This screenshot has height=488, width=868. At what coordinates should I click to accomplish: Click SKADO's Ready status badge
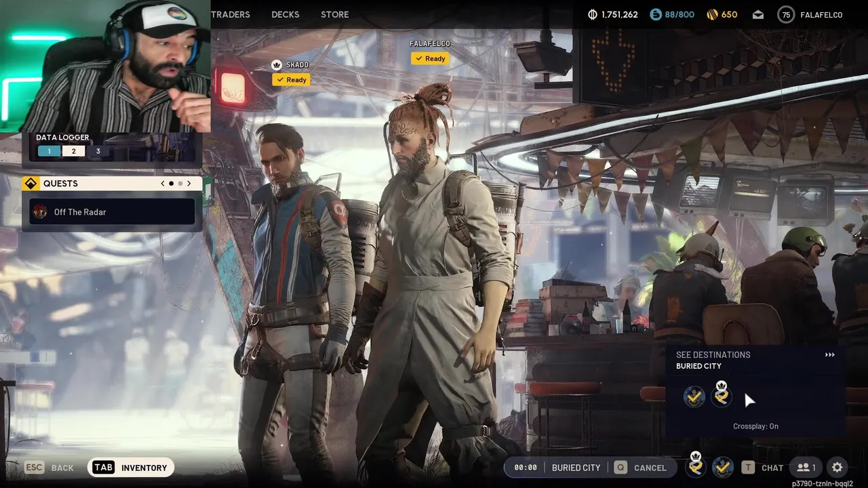coord(291,80)
